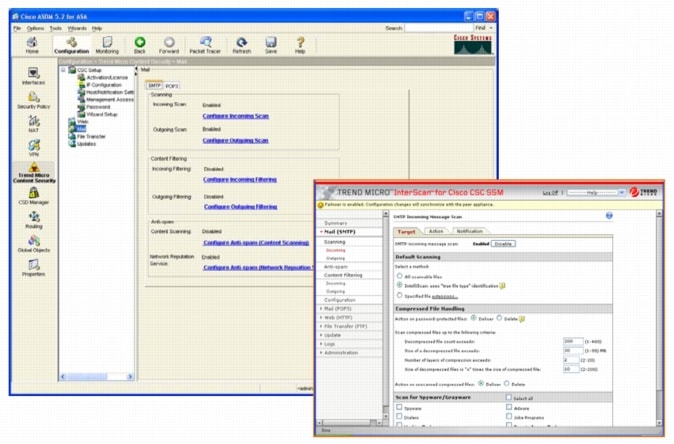Open the Tools menu
674x444 pixels.
click(x=55, y=28)
